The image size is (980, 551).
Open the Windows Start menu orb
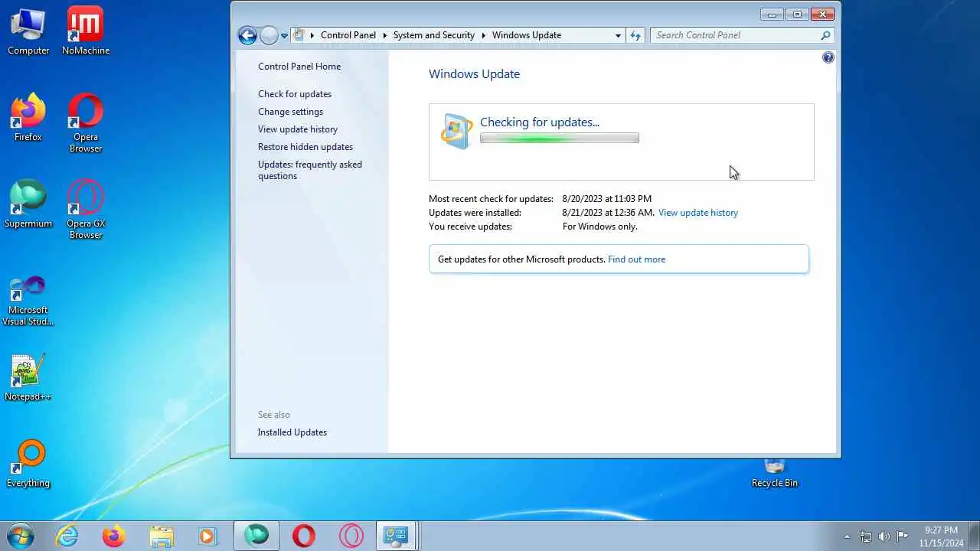20,536
